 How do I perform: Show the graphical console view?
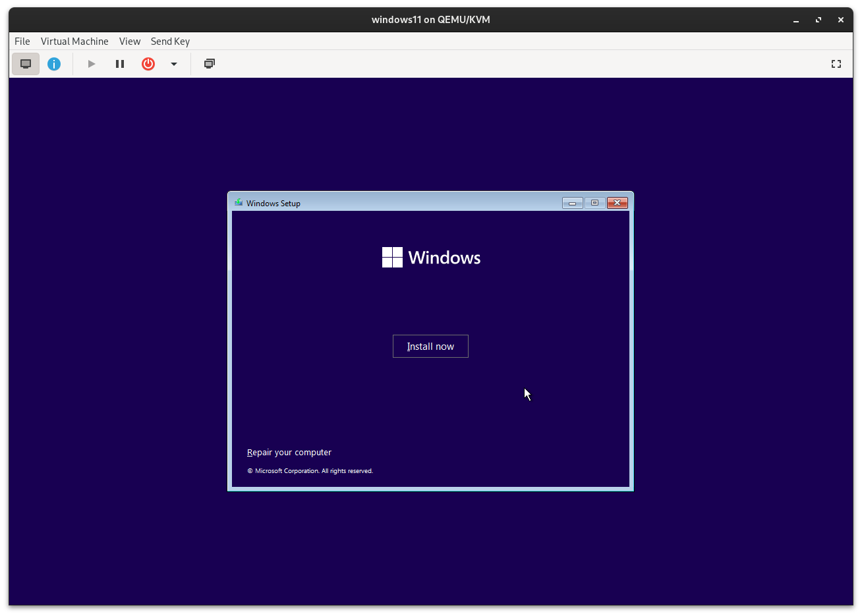pyautogui.click(x=26, y=64)
